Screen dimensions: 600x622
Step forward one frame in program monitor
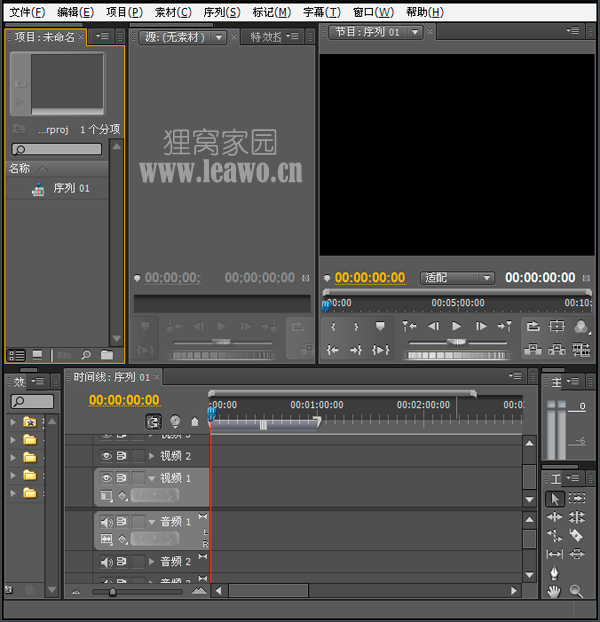481,326
